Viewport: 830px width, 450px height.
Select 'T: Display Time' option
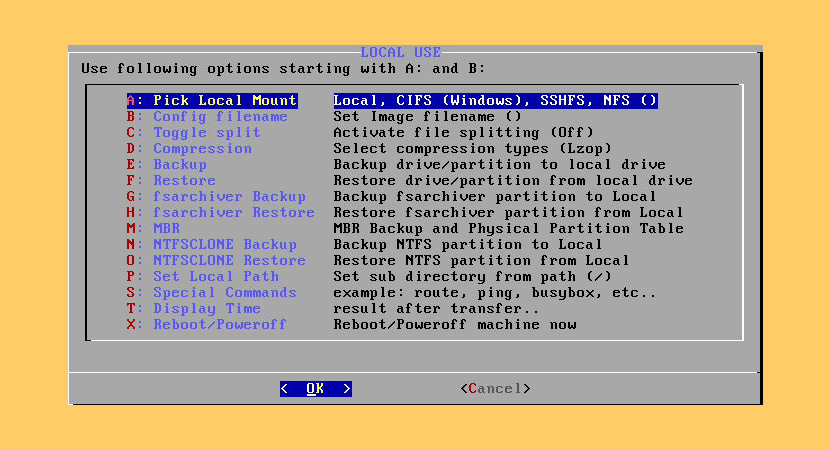click(193, 308)
